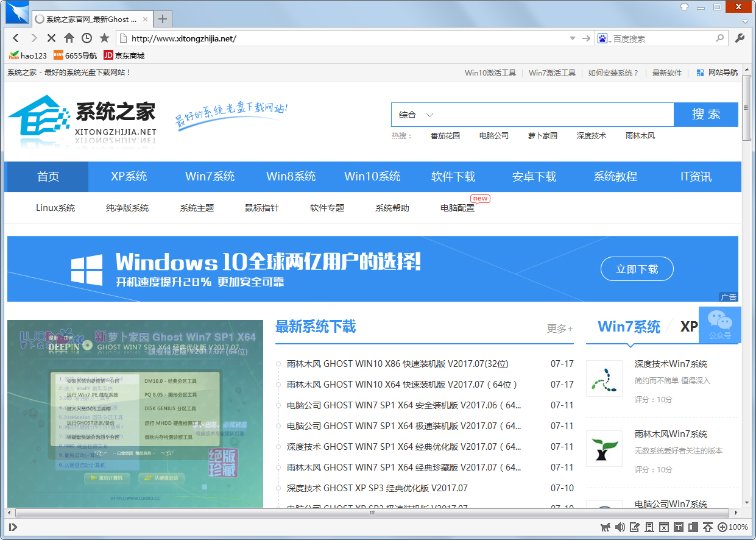The width and height of the screenshot is (756, 540).
Task: Click the site search input field
Action: (553, 115)
